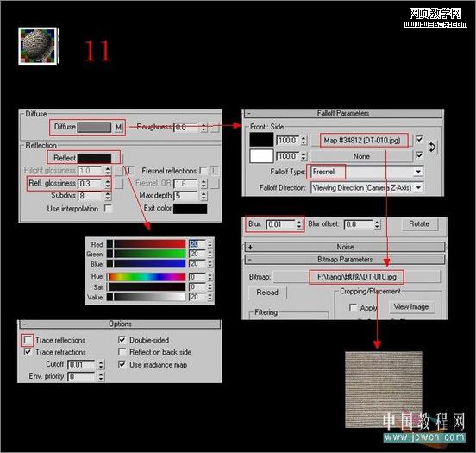Click the Blue color slider

147,264
